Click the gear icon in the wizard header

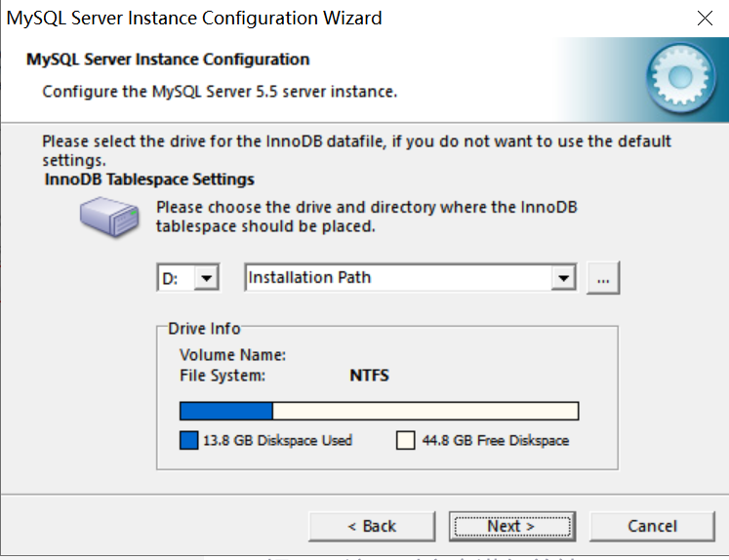(x=681, y=78)
